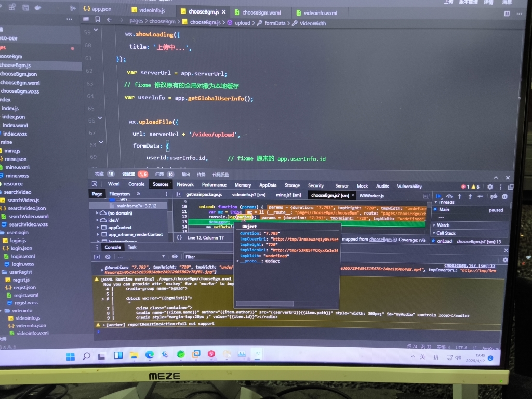The width and height of the screenshot is (532, 399).
Task: Collapse the debugger bottom panel with chevron
Action: click(x=496, y=178)
